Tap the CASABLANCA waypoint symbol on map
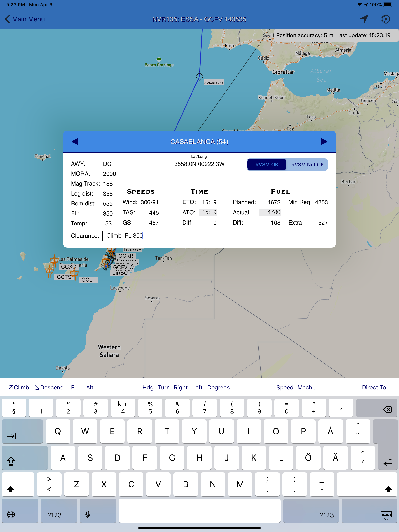The image size is (399, 532). (199, 76)
